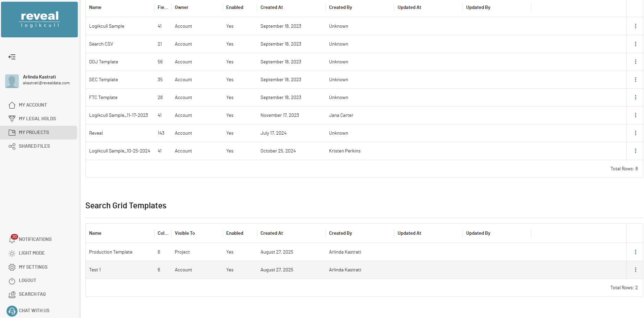This screenshot has width=644, height=318.
Task: Sort Search Grid Templates by Created By
Action: point(341,233)
